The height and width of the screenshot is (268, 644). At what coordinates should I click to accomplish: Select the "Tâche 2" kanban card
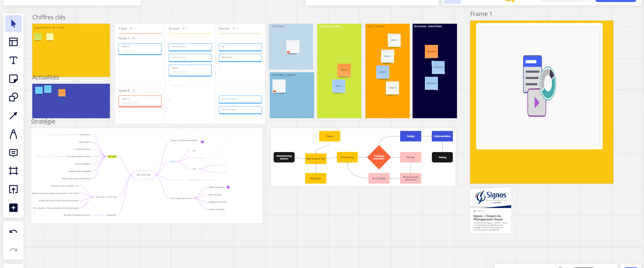point(140,101)
